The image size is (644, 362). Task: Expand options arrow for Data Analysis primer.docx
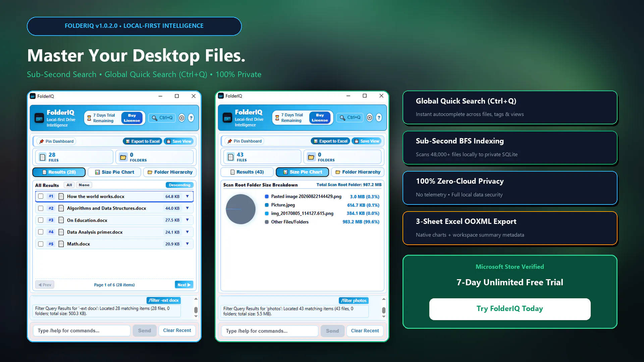pos(187,232)
